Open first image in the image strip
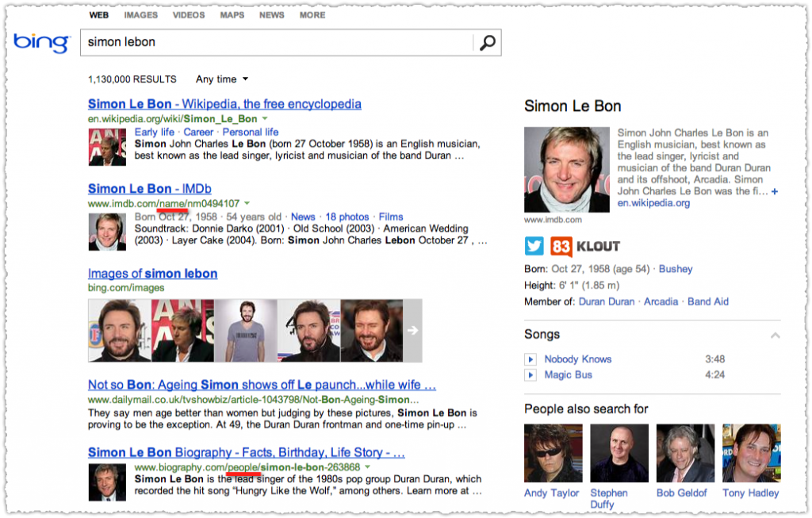The width and height of the screenshot is (812, 518). 120,331
